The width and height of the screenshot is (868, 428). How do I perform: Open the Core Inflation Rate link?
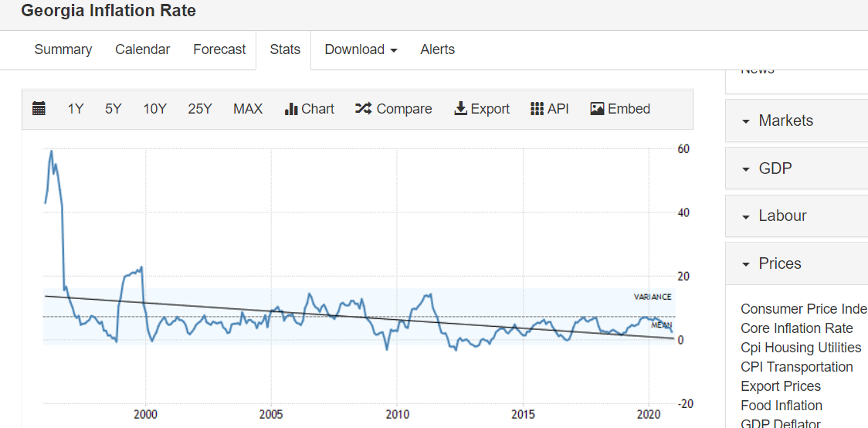[x=796, y=328]
